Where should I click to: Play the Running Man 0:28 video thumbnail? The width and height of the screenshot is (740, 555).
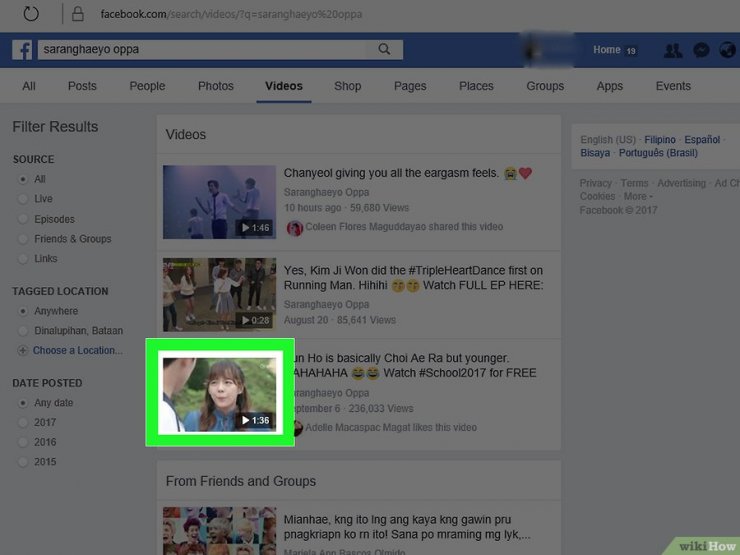tap(219, 294)
